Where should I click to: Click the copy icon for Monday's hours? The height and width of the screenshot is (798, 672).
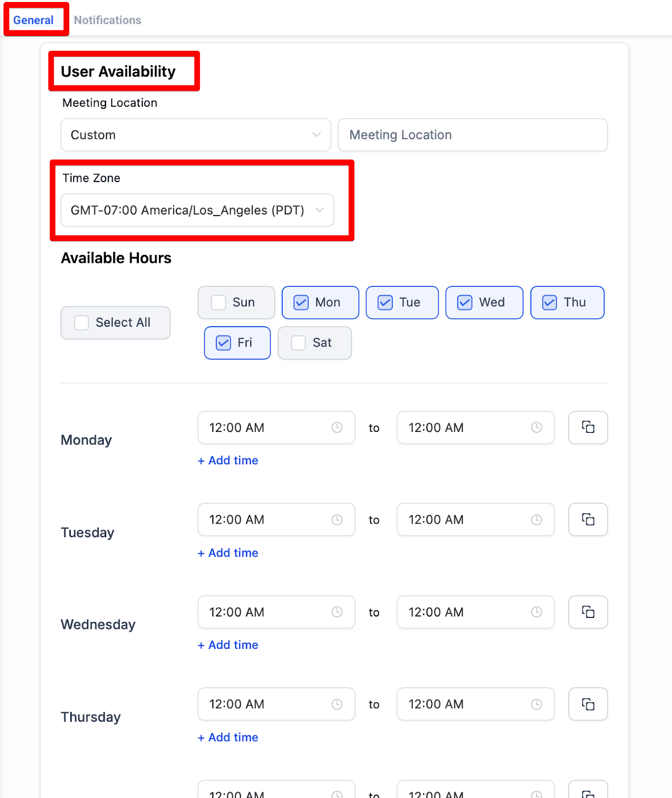pyautogui.click(x=588, y=427)
